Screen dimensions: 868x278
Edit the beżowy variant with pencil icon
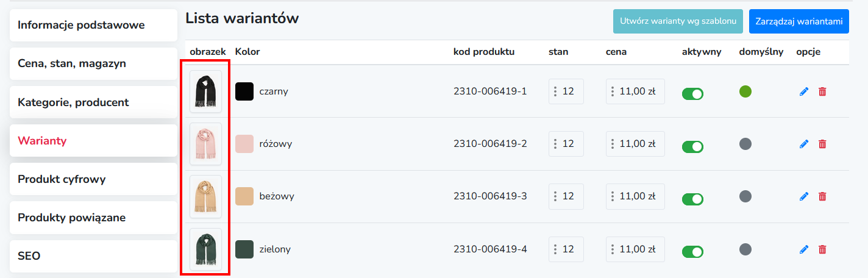(x=804, y=196)
